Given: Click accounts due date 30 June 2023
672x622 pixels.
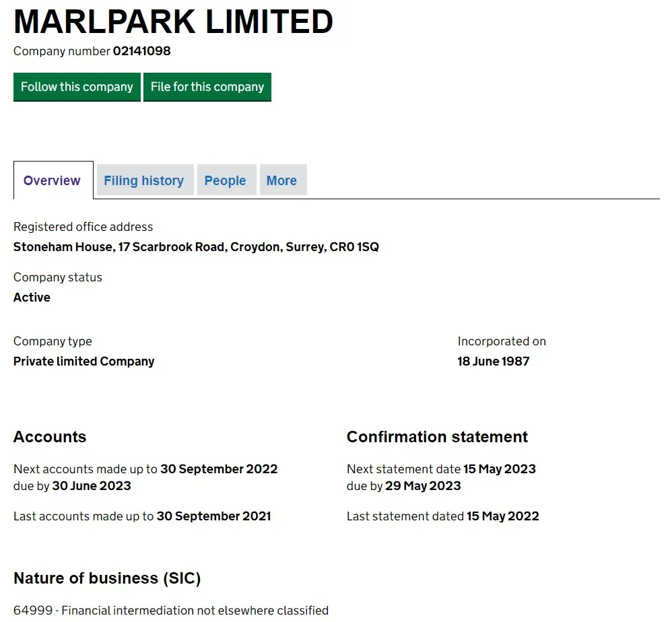Looking at the screenshot, I should 92,486.
